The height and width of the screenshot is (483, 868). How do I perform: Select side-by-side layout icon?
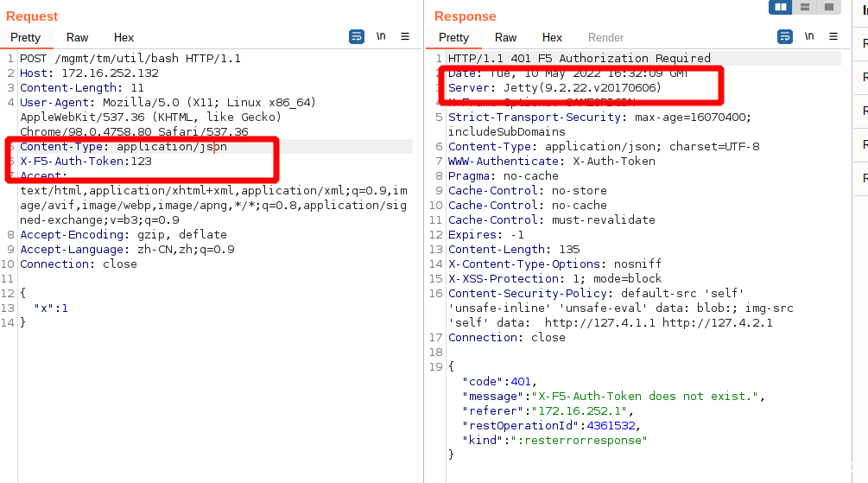click(x=781, y=8)
